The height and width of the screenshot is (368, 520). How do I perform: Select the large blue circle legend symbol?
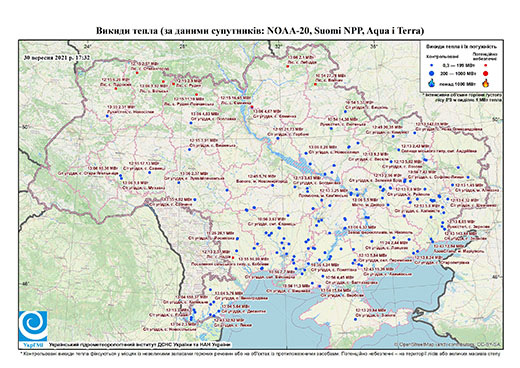pos(432,73)
